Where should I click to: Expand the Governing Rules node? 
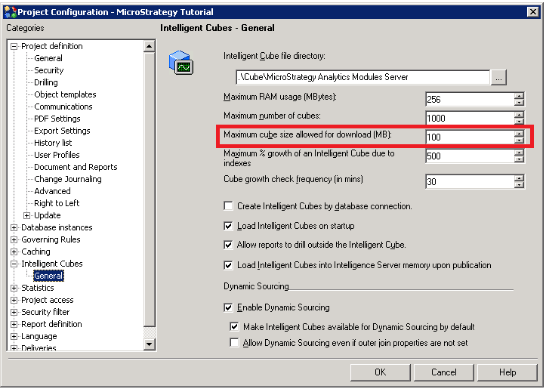[x=14, y=240]
